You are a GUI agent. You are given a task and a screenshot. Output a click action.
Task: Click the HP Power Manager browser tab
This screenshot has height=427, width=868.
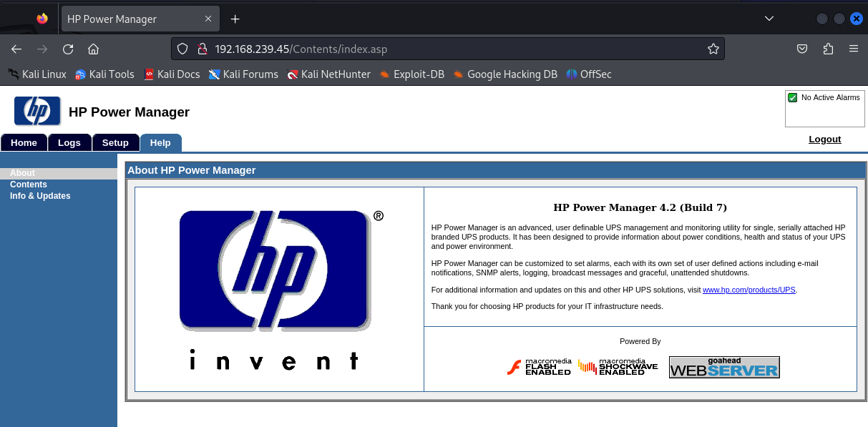[140, 19]
